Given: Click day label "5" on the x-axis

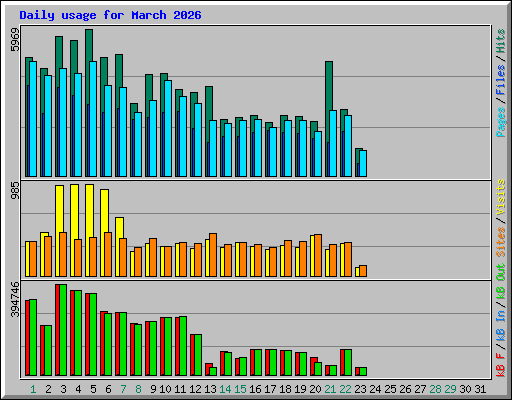Looking at the screenshot, I should 93,389.
